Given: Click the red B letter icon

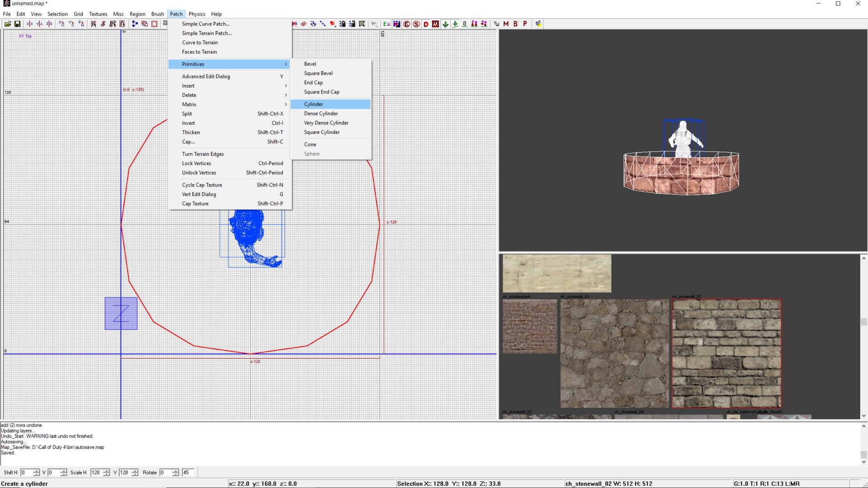Looking at the screenshot, I should (515, 24).
